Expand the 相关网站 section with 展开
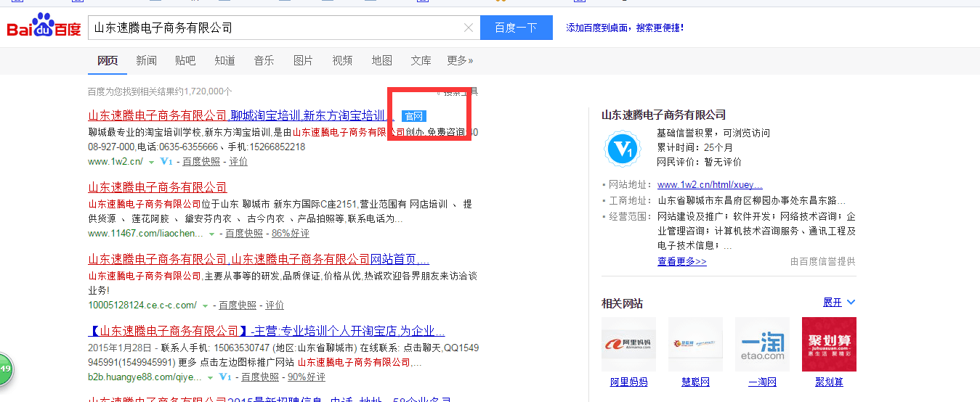This screenshot has height=402, width=980. [839, 302]
